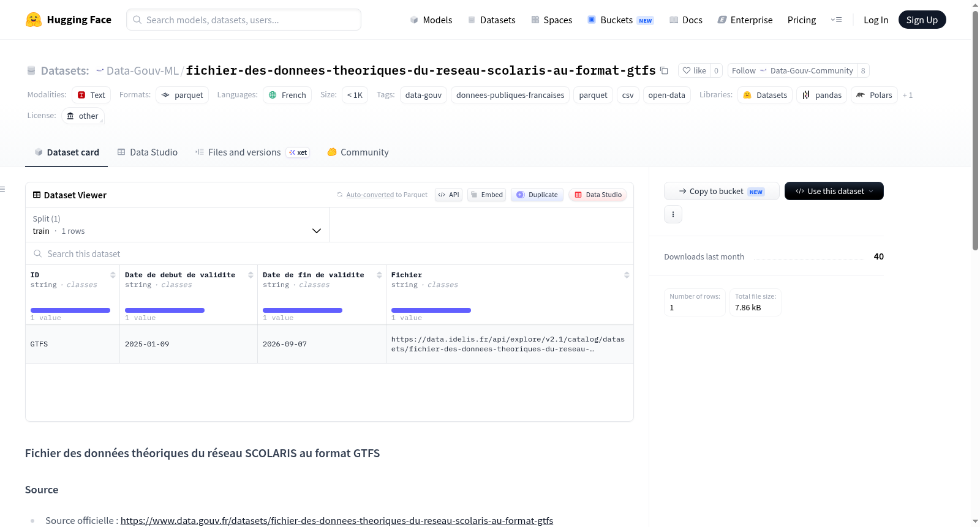Open Datasets in the top navigation

click(x=492, y=20)
